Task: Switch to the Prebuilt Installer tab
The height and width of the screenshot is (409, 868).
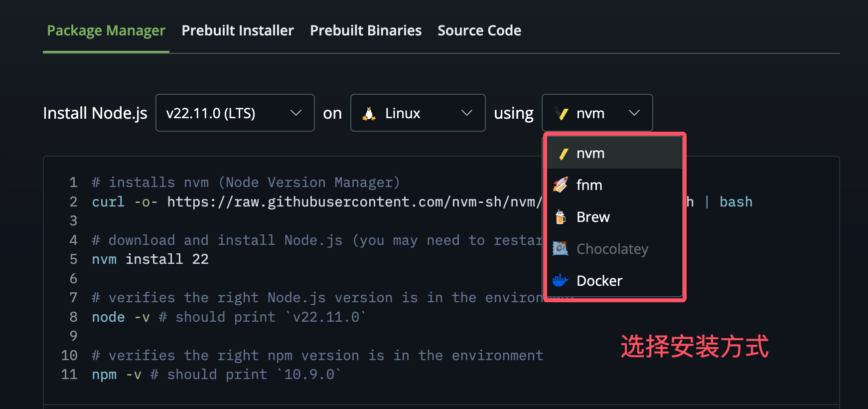Action: 238,30
